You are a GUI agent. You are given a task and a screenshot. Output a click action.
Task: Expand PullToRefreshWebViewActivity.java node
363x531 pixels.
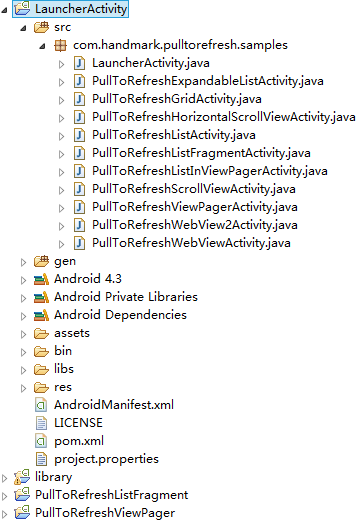click(x=61, y=244)
